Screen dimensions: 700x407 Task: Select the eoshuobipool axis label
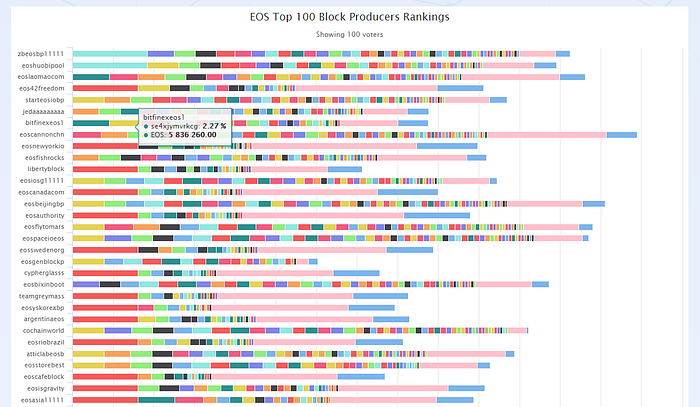point(43,66)
